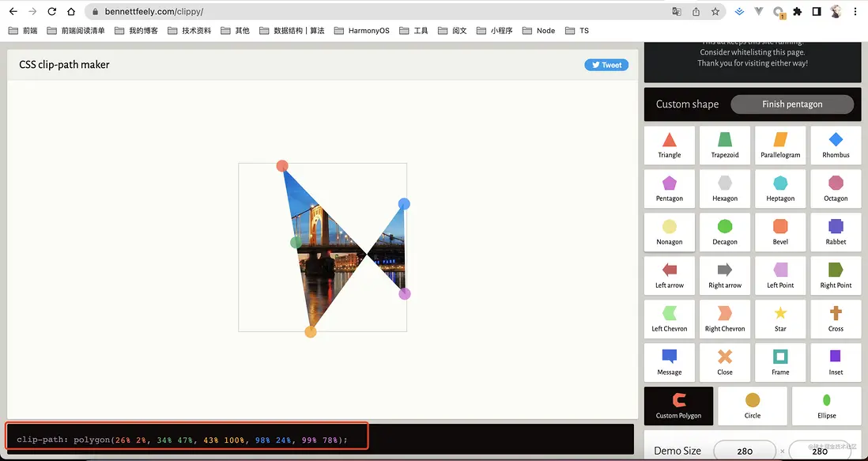Select the Circle clip shape
The width and height of the screenshot is (868, 461).
click(753, 406)
